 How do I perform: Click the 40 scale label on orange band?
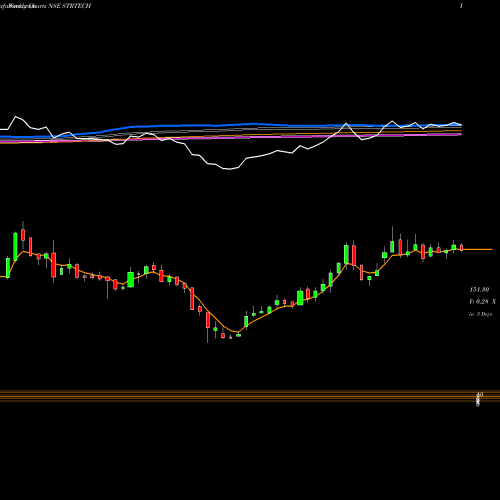coord(479,395)
